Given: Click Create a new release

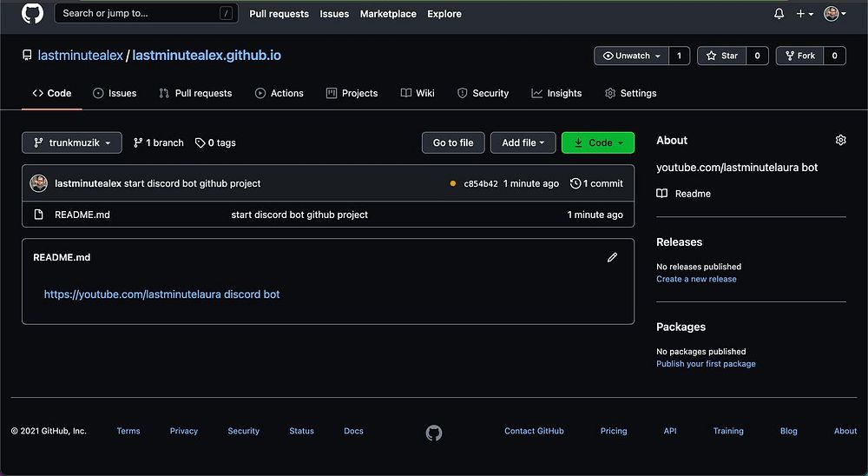Looking at the screenshot, I should [x=696, y=279].
